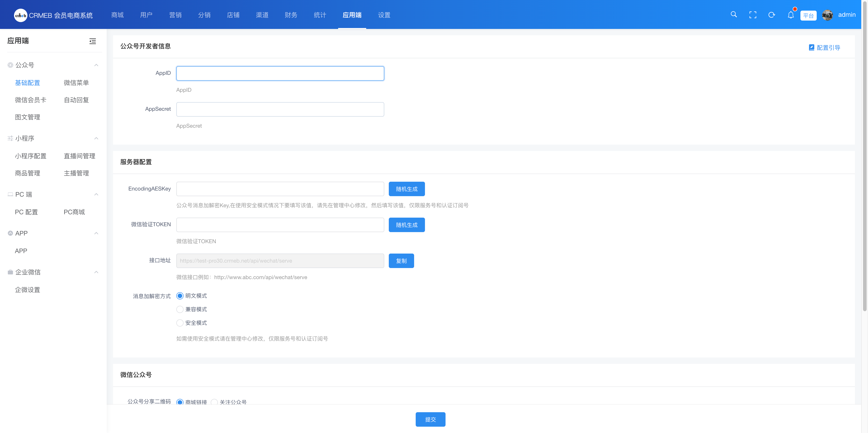Open the 用户 top menu

click(x=146, y=15)
